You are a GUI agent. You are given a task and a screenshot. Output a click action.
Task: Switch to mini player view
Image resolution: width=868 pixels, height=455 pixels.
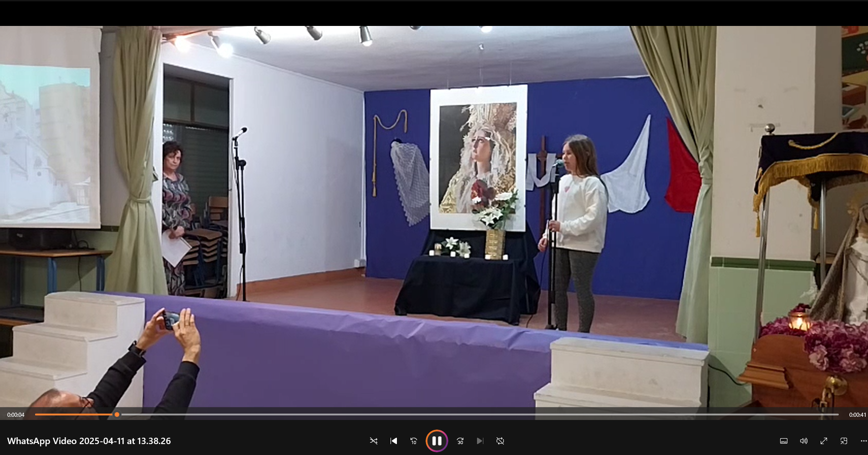pyautogui.click(x=844, y=441)
